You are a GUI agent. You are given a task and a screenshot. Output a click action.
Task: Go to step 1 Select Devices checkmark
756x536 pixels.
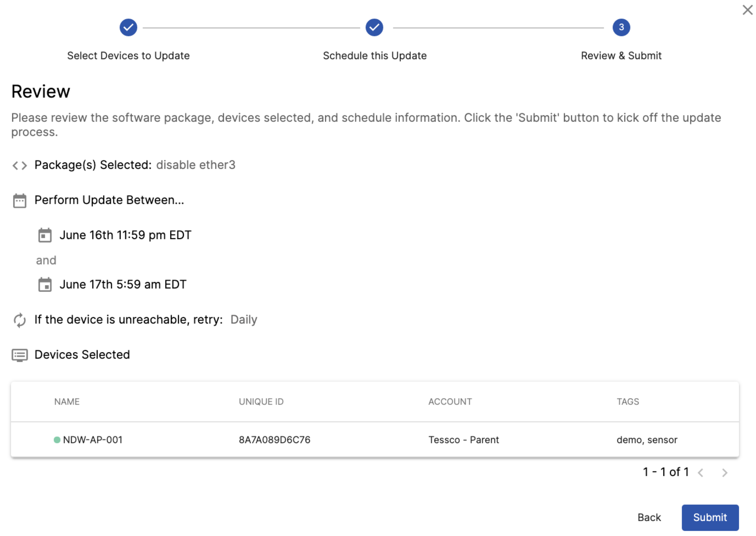(x=128, y=28)
